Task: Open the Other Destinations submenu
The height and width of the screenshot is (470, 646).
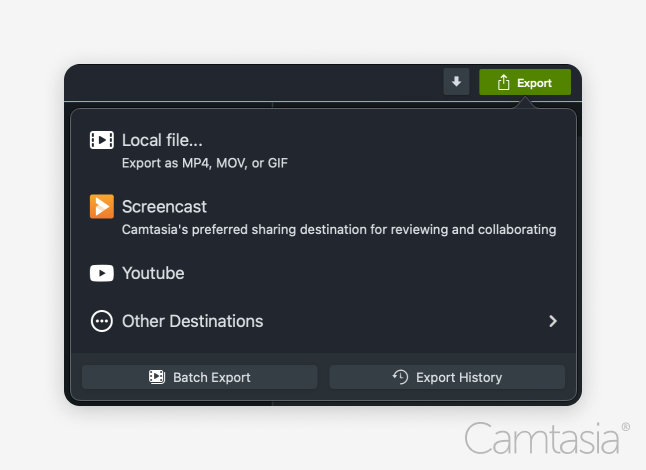Action: click(x=323, y=321)
